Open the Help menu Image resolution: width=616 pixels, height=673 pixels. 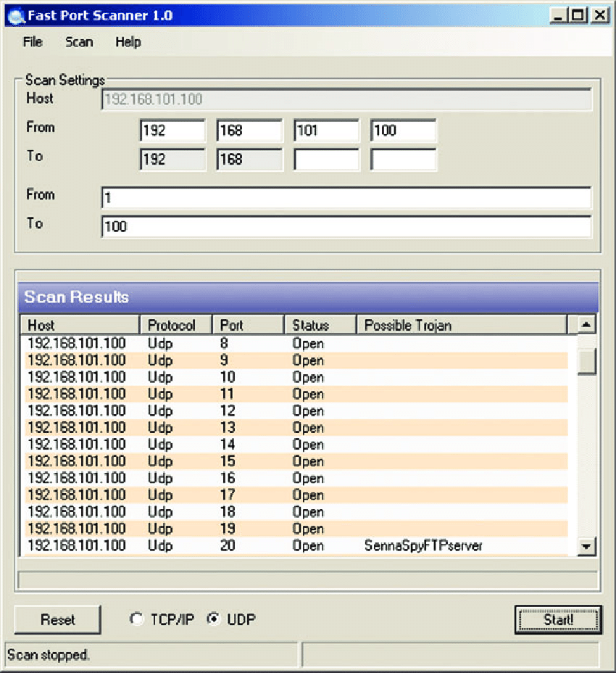pos(128,42)
